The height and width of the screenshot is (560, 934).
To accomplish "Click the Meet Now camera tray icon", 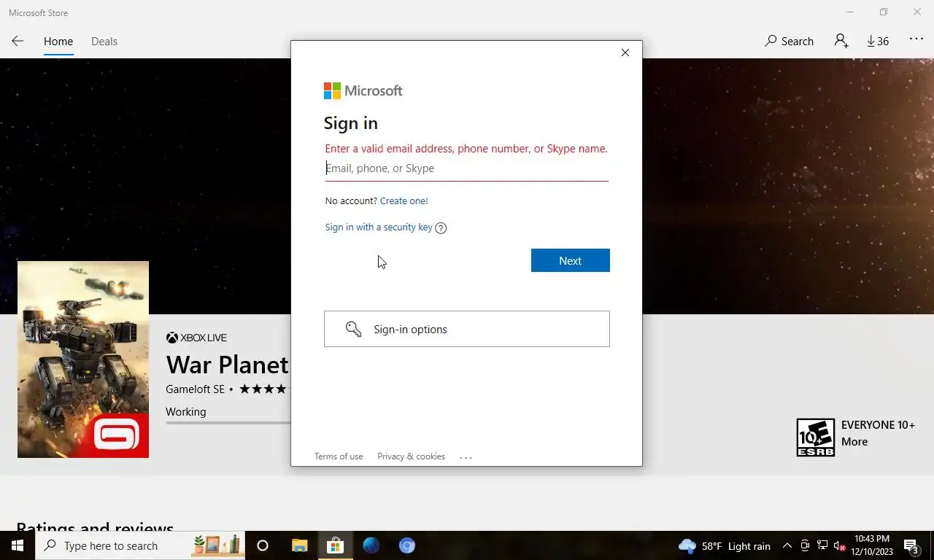I will pyautogui.click(x=805, y=545).
